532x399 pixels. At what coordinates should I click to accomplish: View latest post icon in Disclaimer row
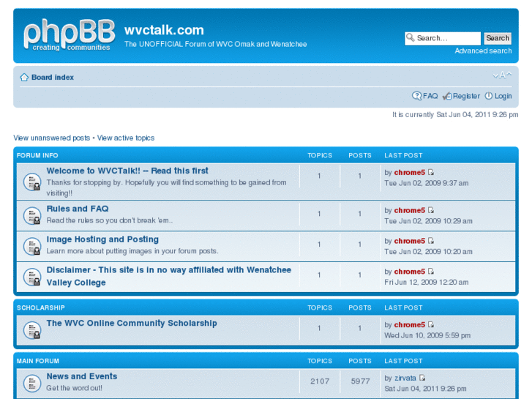coord(431,272)
